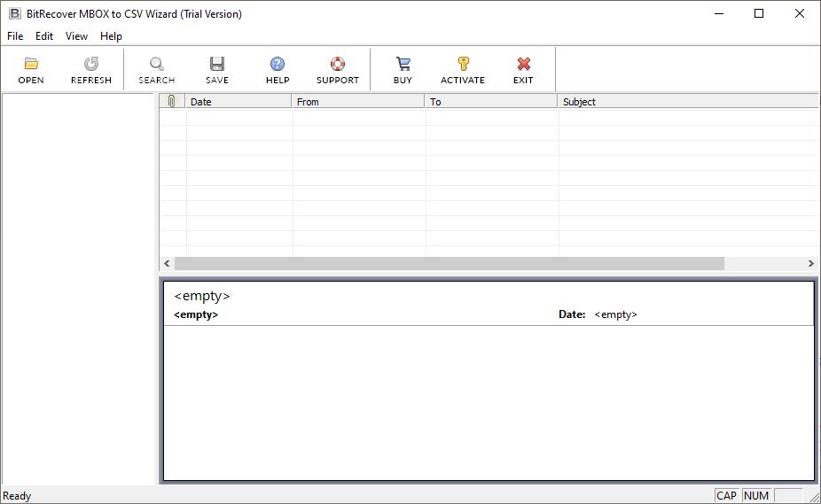Click the bold <empty> sender text
The image size is (821, 504).
pos(196,314)
